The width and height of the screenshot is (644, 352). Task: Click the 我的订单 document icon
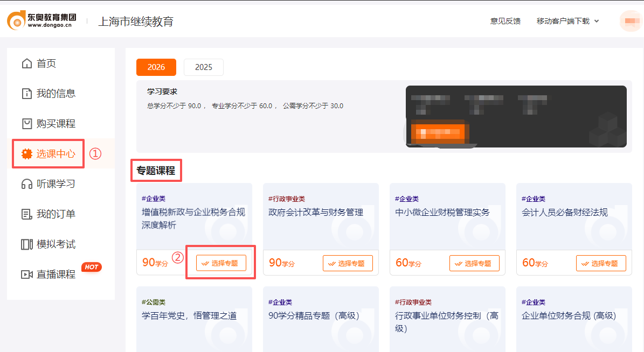26,214
